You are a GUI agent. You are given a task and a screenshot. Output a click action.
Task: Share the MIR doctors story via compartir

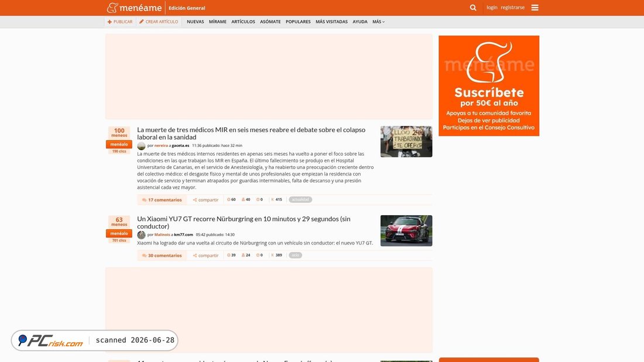pos(205,200)
